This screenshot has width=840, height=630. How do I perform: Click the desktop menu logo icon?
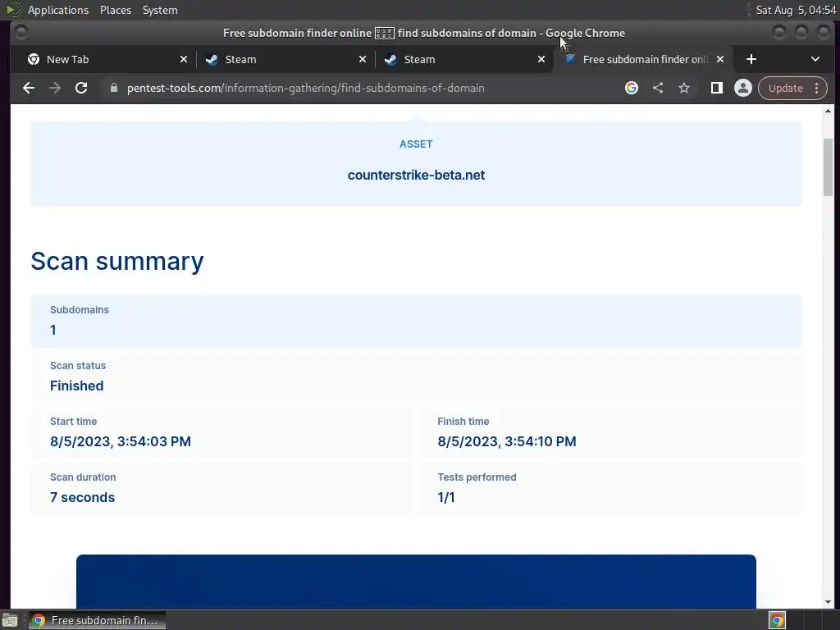point(13,10)
